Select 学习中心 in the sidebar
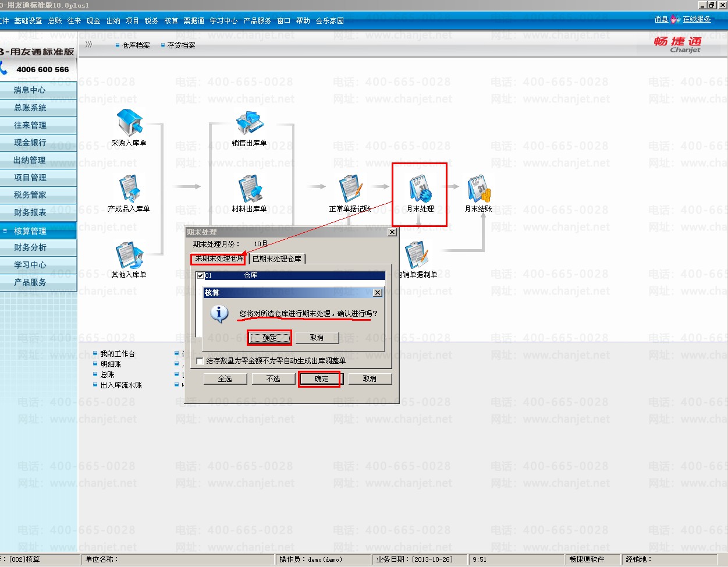The height and width of the screenshot is (567, 728). tap(38, 265)
